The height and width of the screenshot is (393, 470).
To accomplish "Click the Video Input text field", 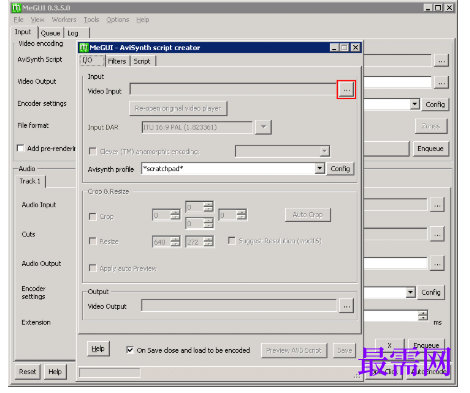I will (233, 89).
